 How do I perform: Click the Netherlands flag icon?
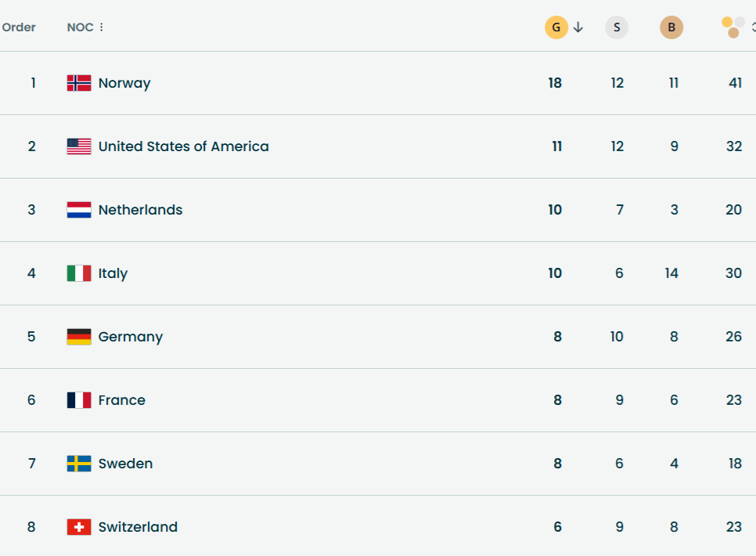pyautogui.click(x=79, y=210)
